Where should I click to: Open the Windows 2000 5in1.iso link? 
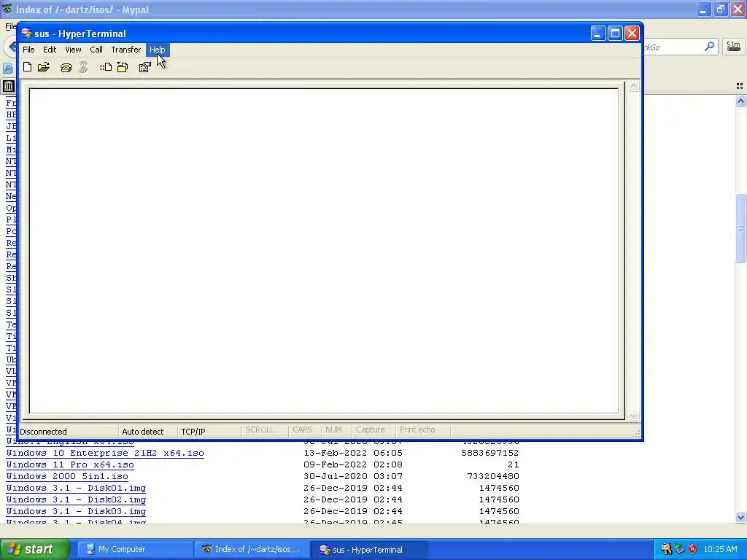pyautogui.click(x=67, y=476)
